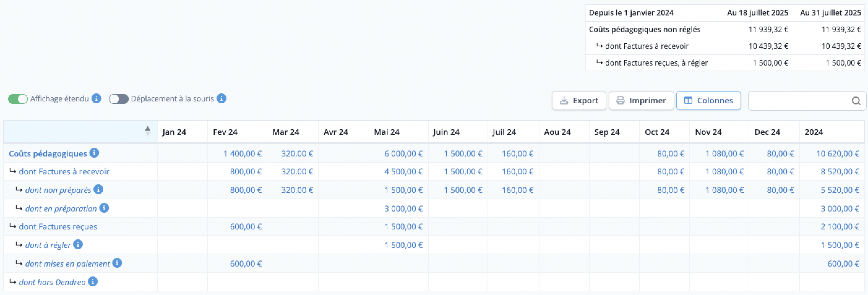Select the 2024 total column header
This screenshot has width=868, height=295.
814,132
